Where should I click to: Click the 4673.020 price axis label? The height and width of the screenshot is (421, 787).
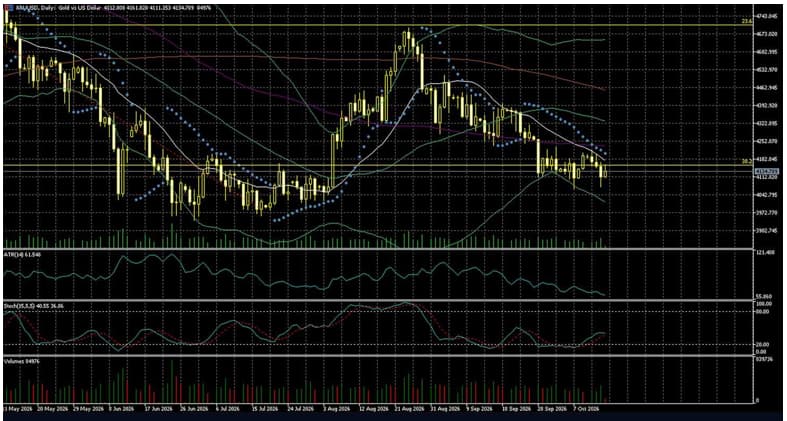pyautogui.click(x=767, y=34)
